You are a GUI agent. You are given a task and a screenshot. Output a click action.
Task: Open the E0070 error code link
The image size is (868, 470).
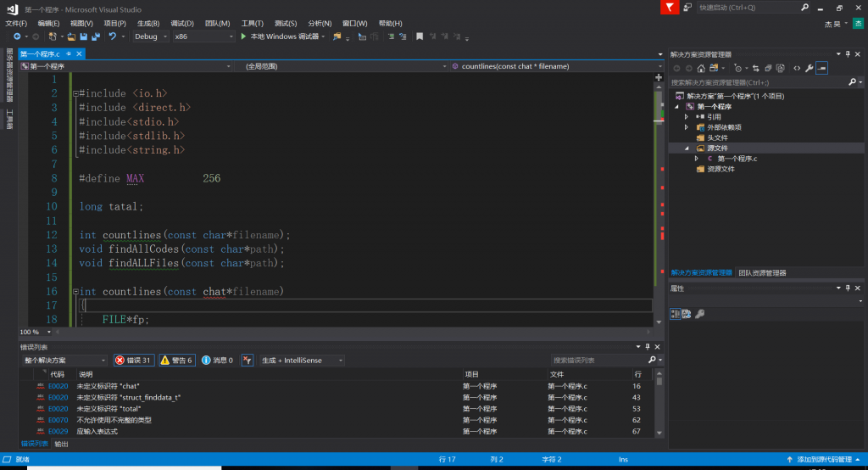(58, 420)
